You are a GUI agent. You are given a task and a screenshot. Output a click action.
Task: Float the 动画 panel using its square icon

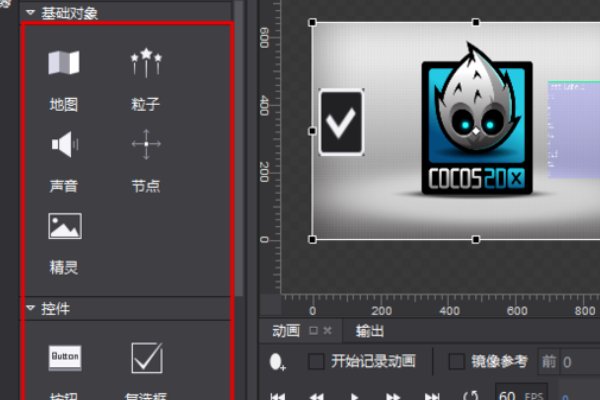point(313,330)
